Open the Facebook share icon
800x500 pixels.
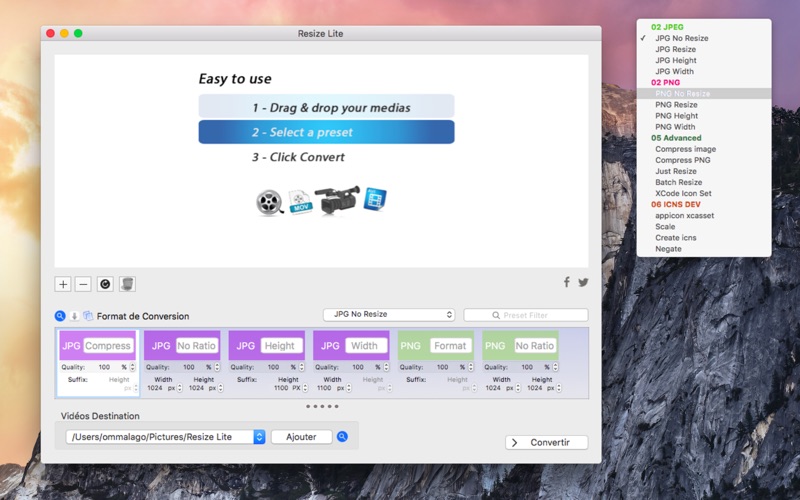[x=566, y=283]
